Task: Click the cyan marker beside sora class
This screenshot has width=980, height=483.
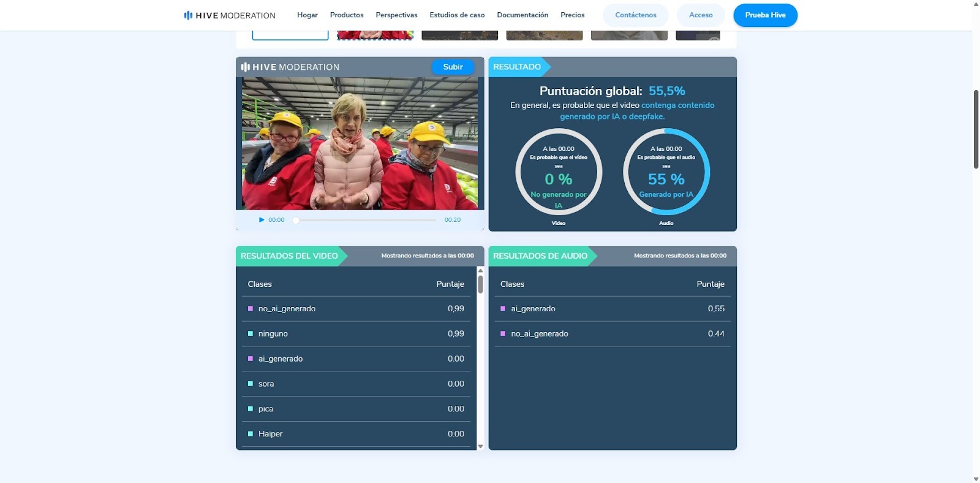Action: [x=250, y=384]
